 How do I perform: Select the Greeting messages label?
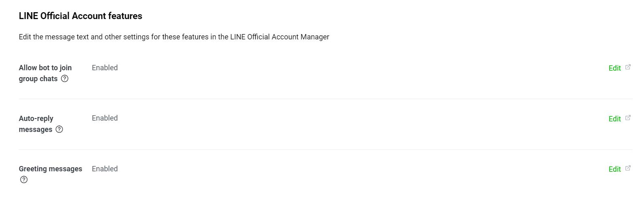pyautogui.click(x=50, y=169)
